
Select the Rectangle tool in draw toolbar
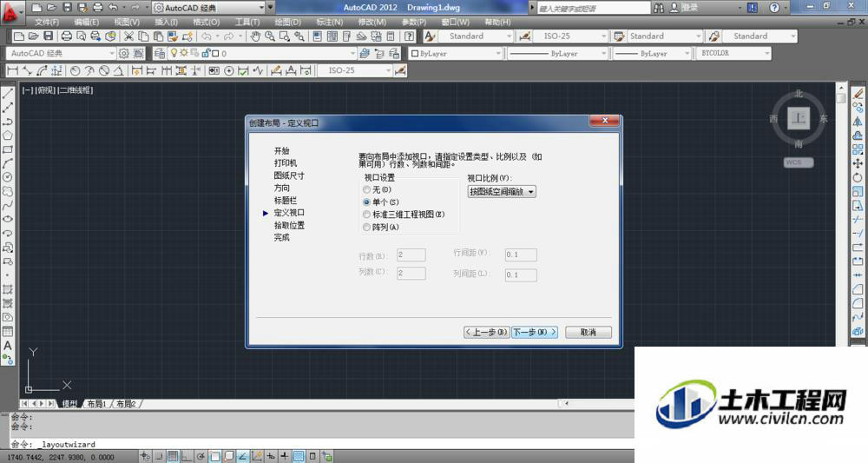(x=8, y=149)
